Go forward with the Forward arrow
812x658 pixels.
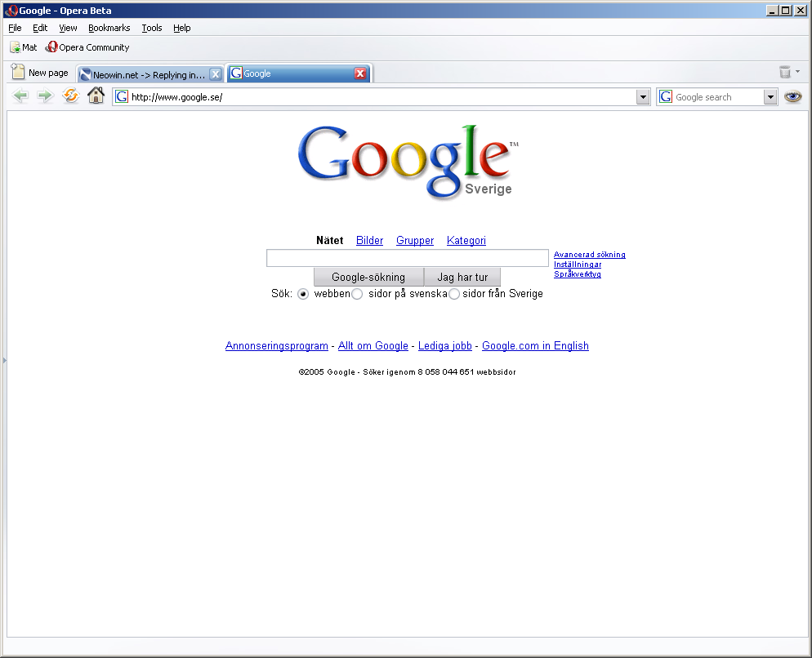tap(45, 96)
